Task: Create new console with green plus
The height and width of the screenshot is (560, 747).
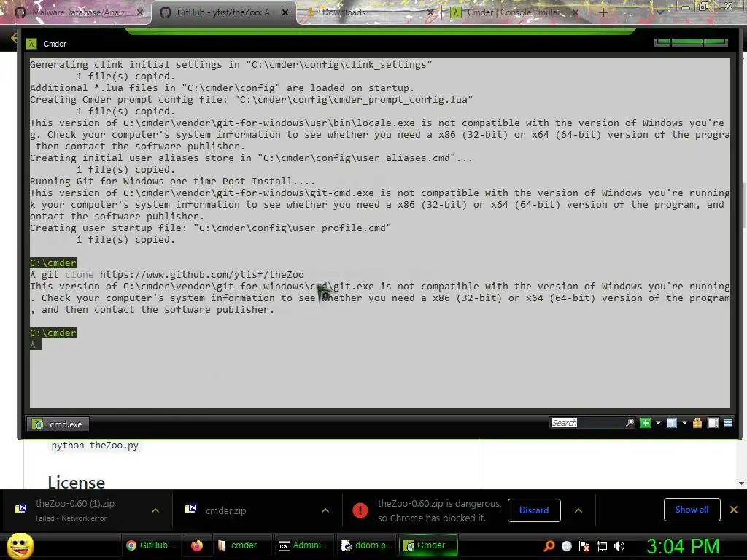Action: [x=646, y=423]
